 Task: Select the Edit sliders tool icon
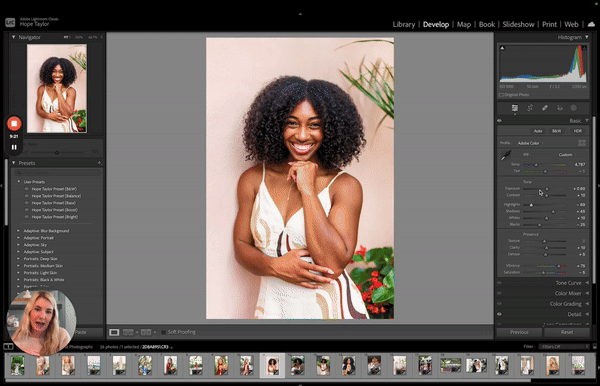click(x=515, y=108)
